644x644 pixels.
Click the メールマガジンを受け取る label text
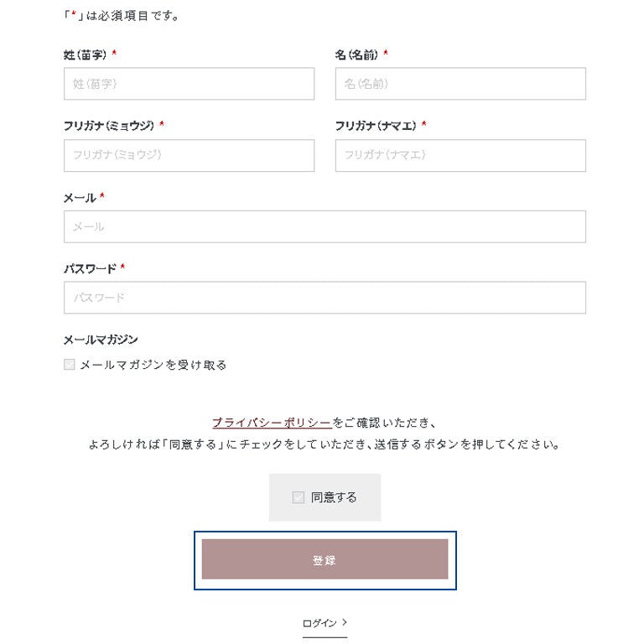153,365
